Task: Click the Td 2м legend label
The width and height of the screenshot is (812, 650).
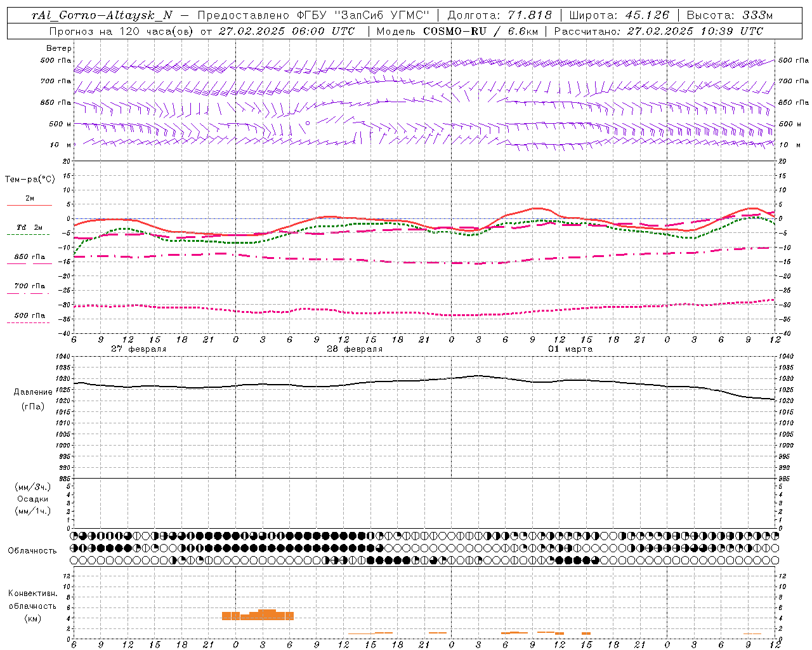Action: tap(30, 227)
